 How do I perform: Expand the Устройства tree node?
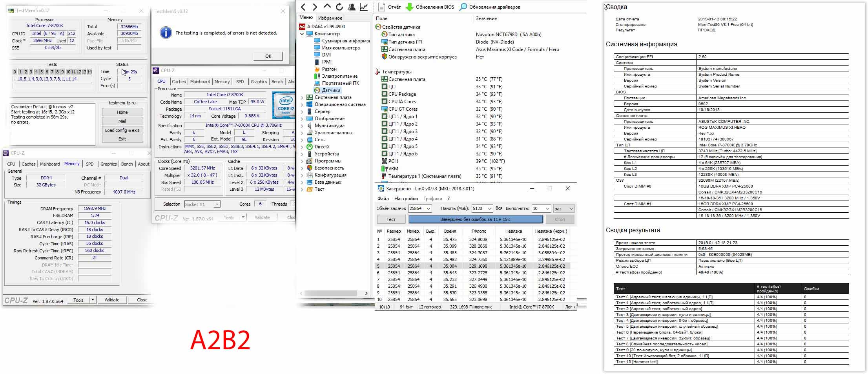302,154
